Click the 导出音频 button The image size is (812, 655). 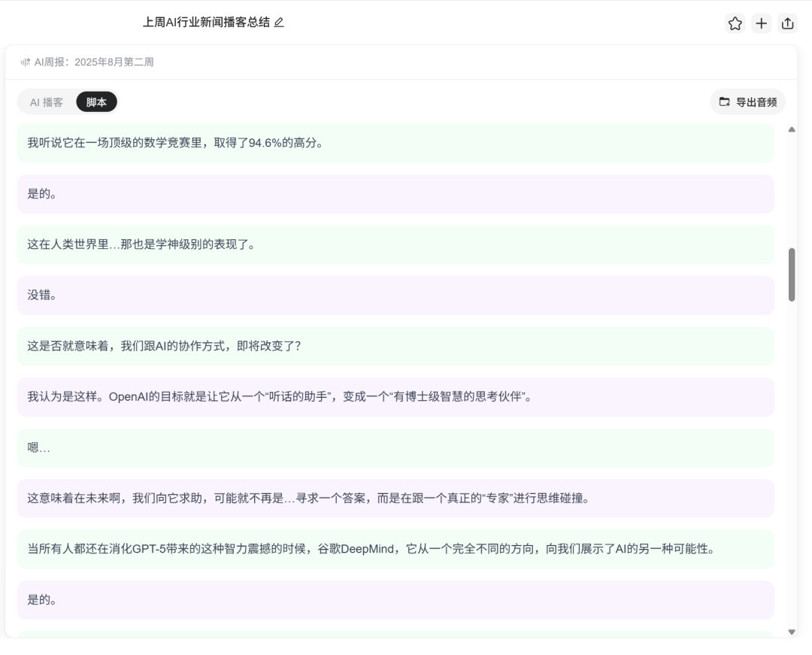tap(747, 102)
